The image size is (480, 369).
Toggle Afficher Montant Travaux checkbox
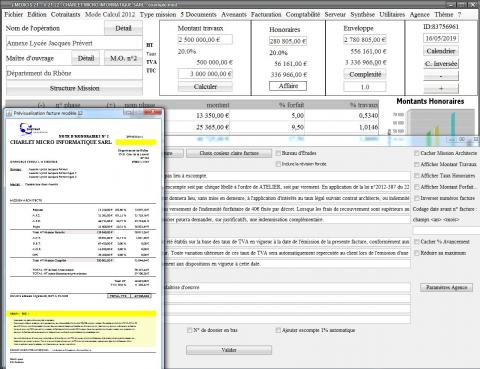417,164
